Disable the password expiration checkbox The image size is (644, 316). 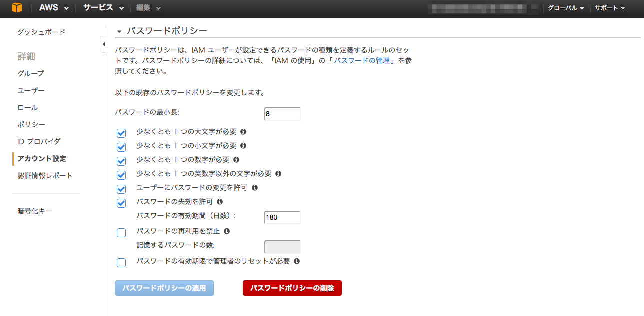pos(121,203)
